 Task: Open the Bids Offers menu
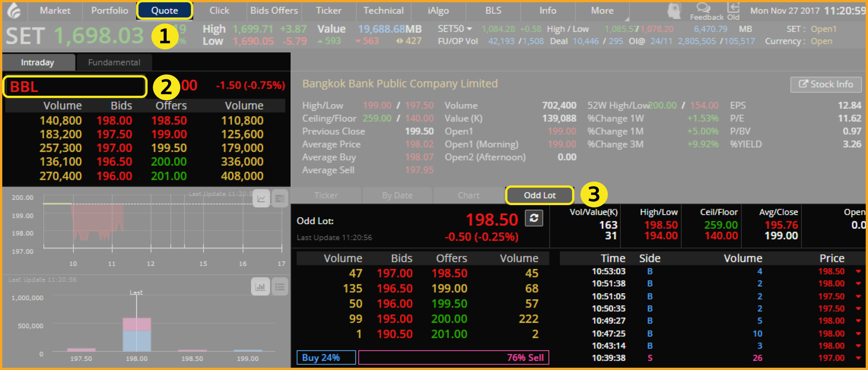pos(274,11)
